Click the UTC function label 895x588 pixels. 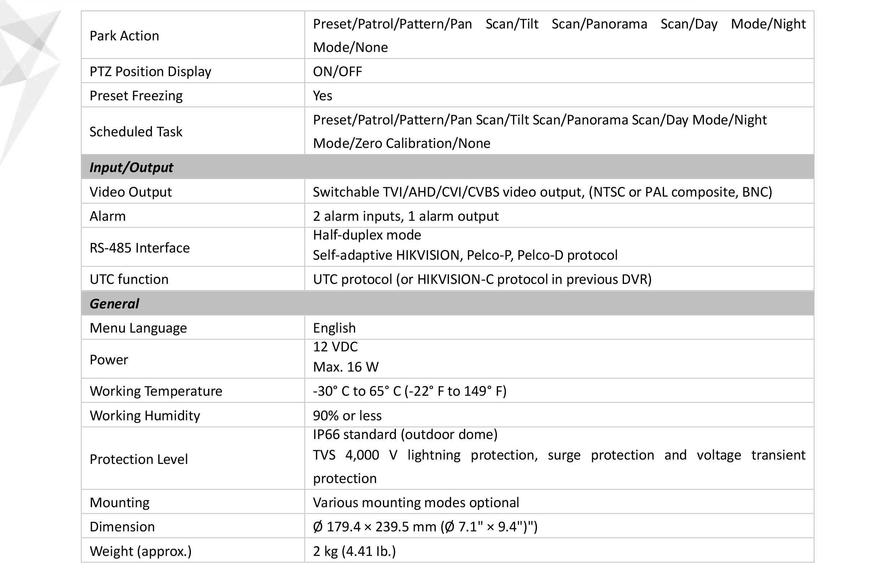point(128,279)
